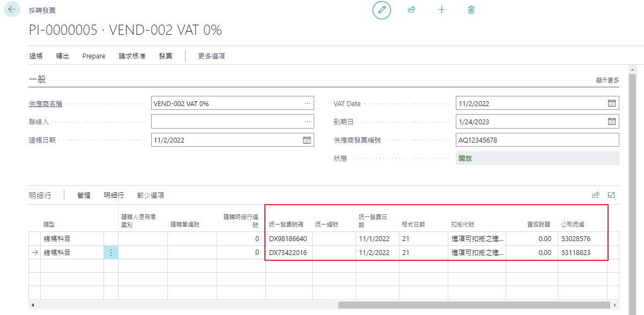Select 總帳科目 in the first row
This screenshot has width=644, height=315.
[x=72, y=238]
